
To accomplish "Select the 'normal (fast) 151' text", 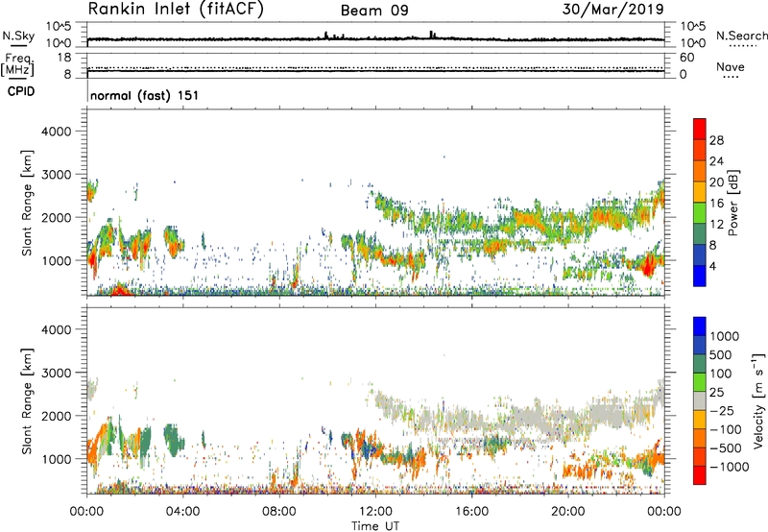I will [145, 95].
